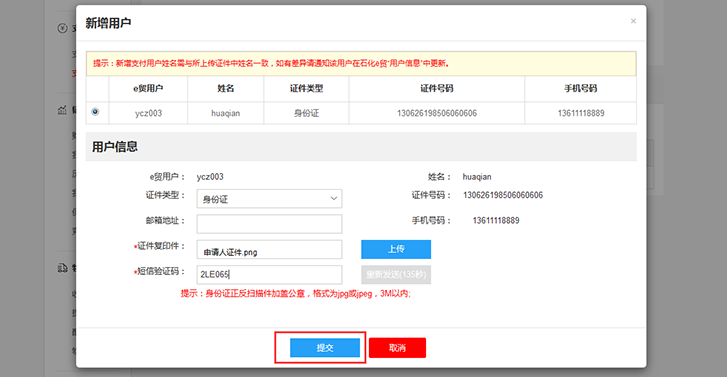Click the e贸用户 column header

(x=148, y=89)
